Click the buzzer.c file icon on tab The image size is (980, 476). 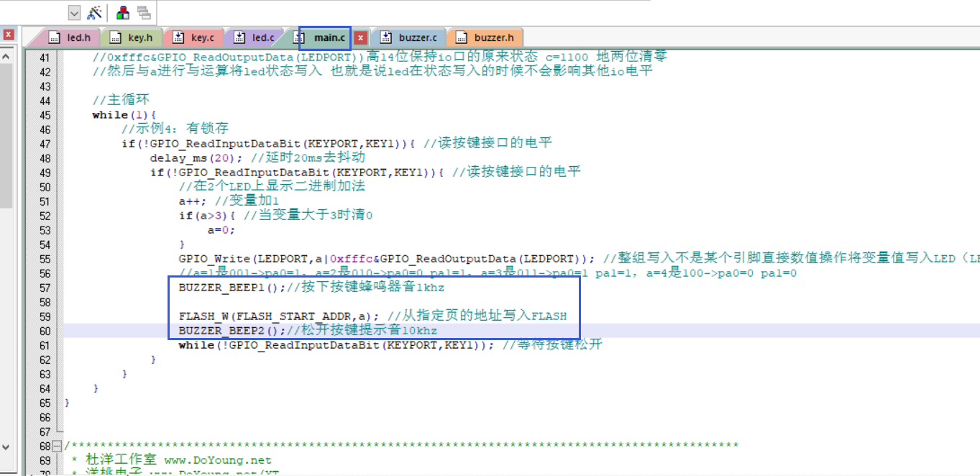386,37
